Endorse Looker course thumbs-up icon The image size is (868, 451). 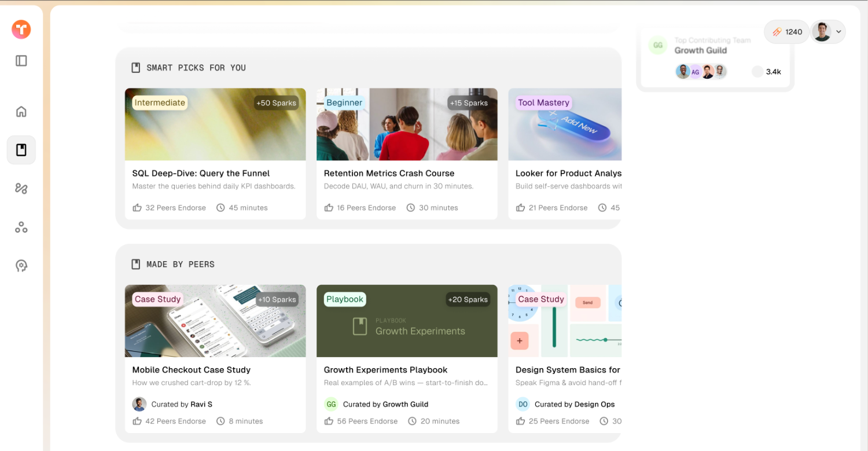[520, 207]
